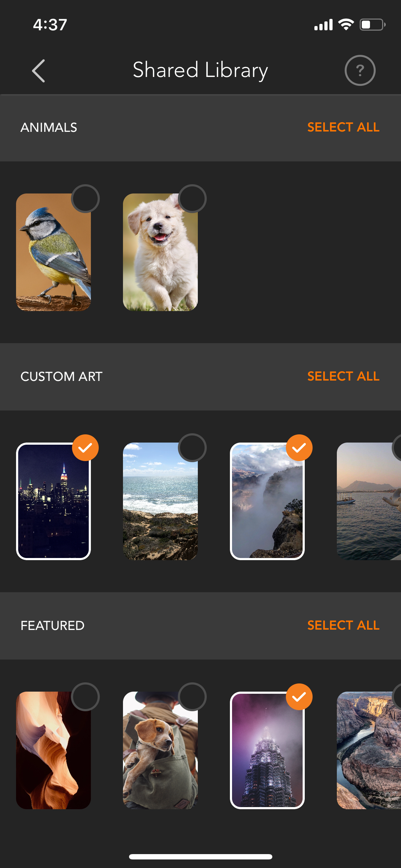Open the running white puppy thumbnail
401x868 pixels.
tap(160, 252)
